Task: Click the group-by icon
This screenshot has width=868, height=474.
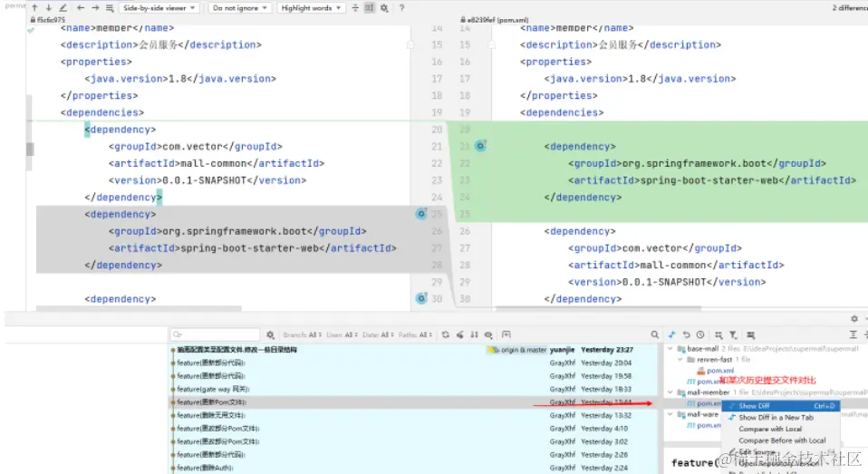Action: 719,335
